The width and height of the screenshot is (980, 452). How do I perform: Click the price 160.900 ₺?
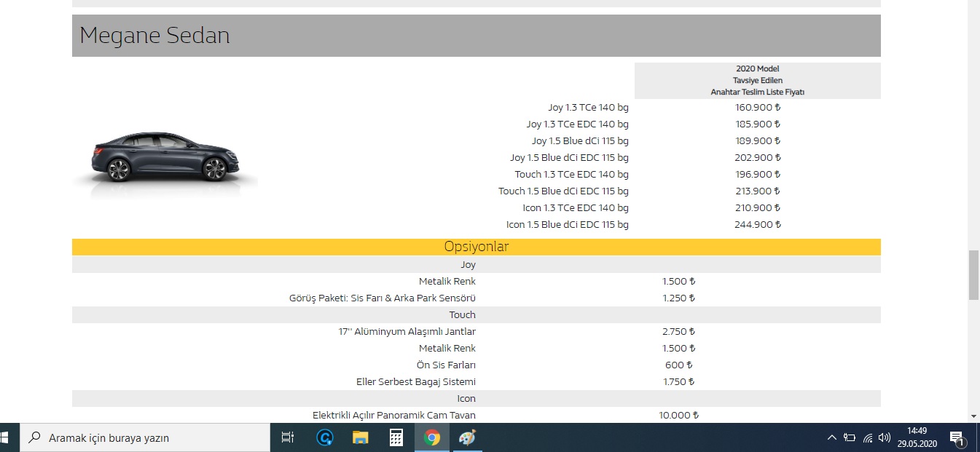758,108
